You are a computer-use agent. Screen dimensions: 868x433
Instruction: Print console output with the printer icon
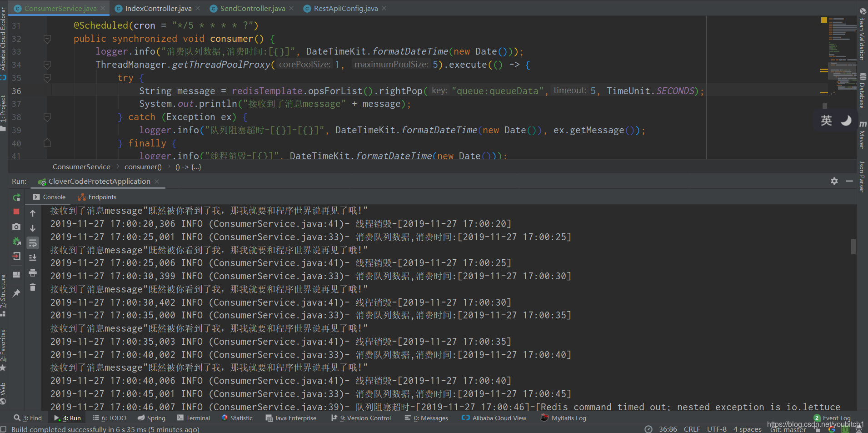click(x=33, y=273)
